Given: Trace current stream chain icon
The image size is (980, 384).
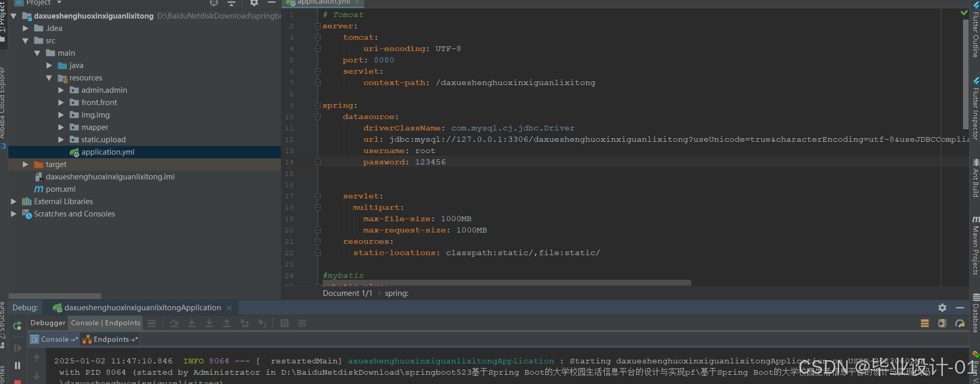Looking at the screenshot, I should tap(302, 323).
